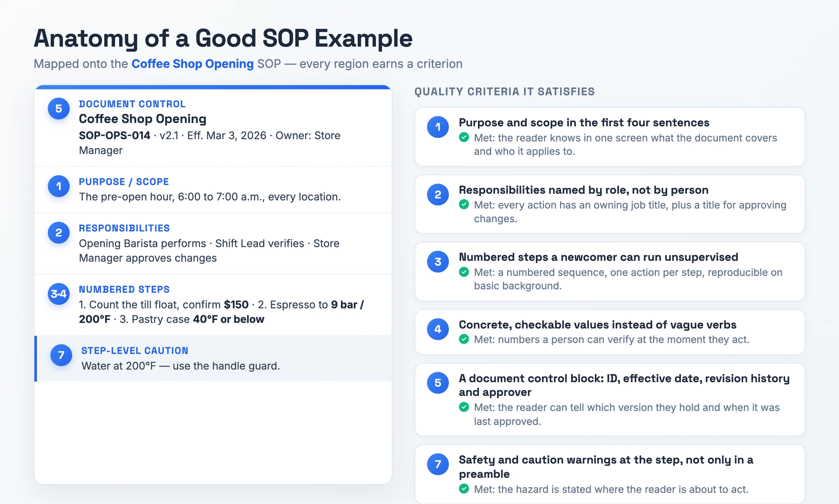Open the Coffee Shop Opening link in subtitle
839x504 pixels.
pyautogui.click(x=192, y=64)
